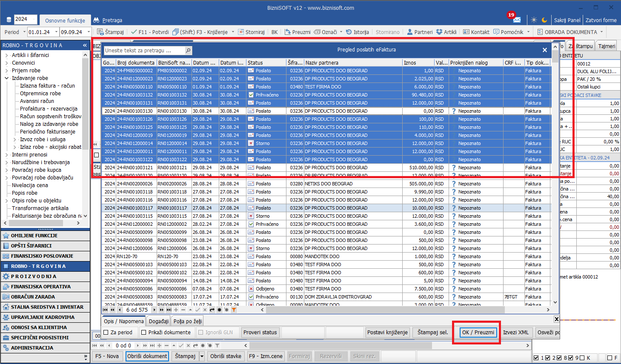Check the Prikaži dokumente checkbox

[x=144, y=333]
